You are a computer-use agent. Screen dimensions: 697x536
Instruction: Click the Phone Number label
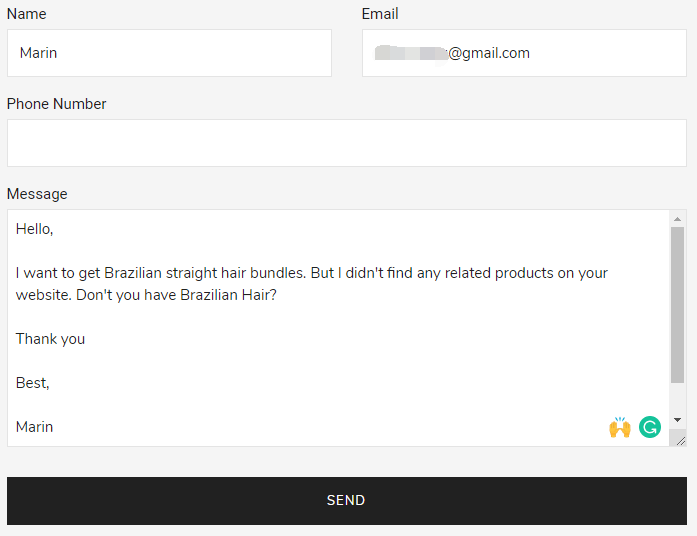coord(56,104)
